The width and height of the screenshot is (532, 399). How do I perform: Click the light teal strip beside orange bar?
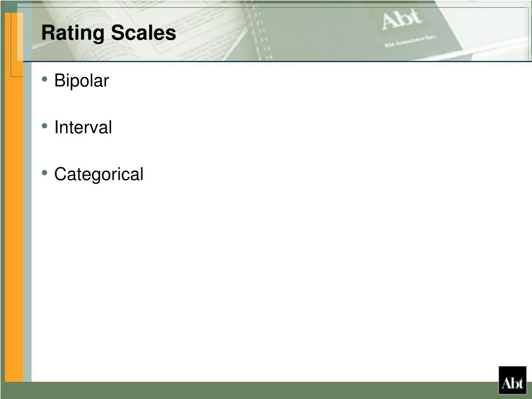(x=28, y=220)
